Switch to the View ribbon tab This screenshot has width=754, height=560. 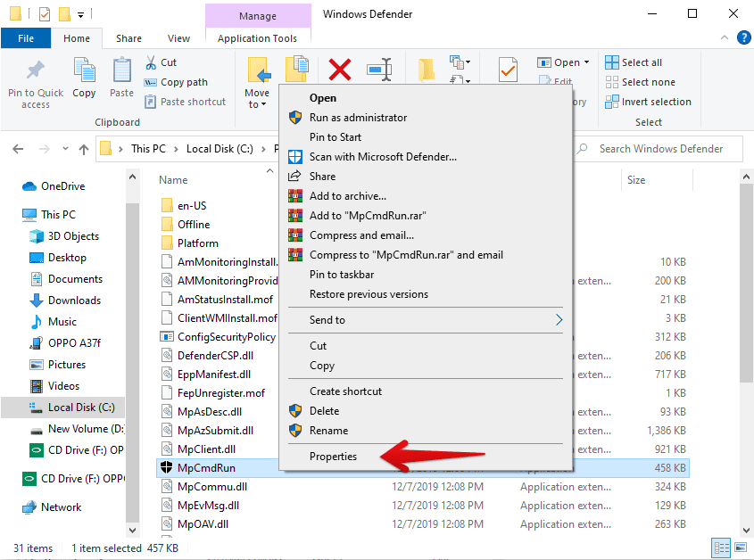click(x=178, y=38)
